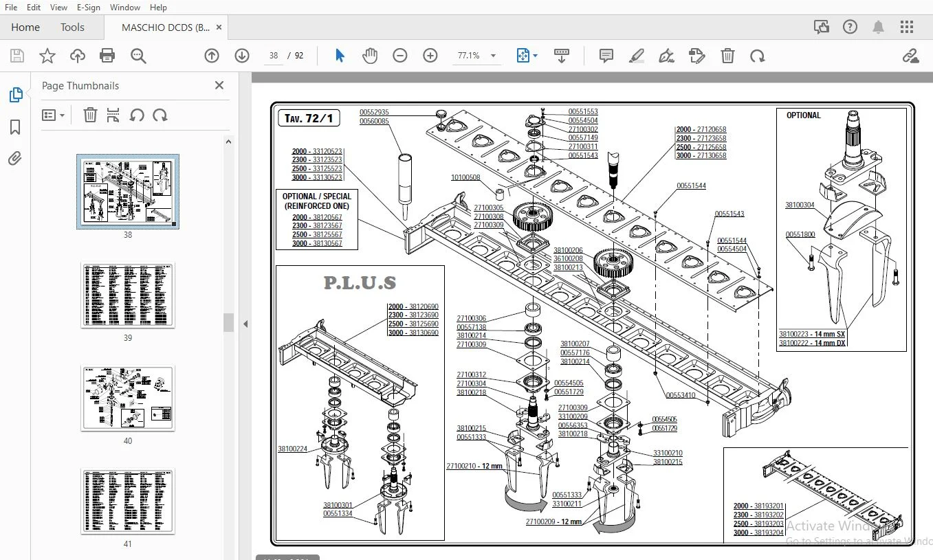Open the Help question mark icon
This screenshot has width=933, height=560.
coord(850,27)
